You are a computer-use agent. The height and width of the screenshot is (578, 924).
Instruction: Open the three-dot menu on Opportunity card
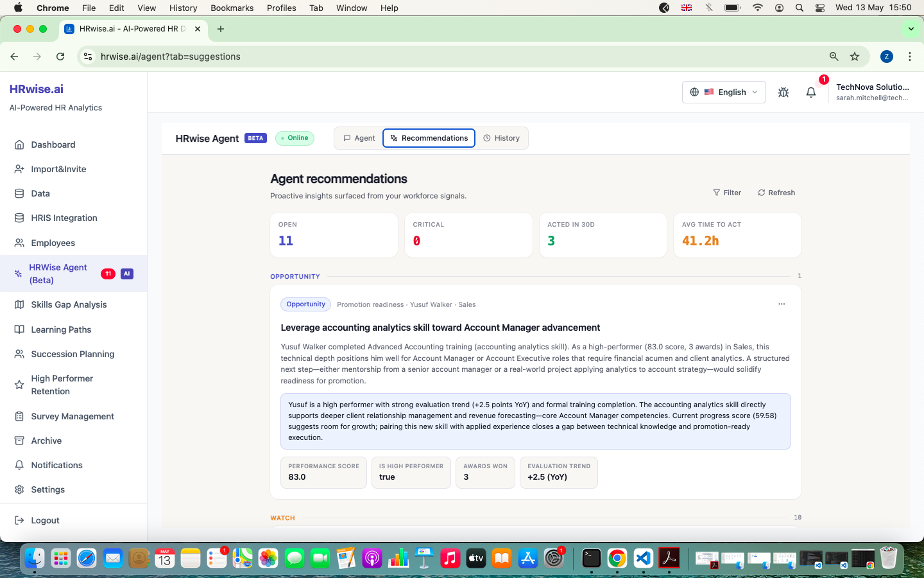[782, 304]
